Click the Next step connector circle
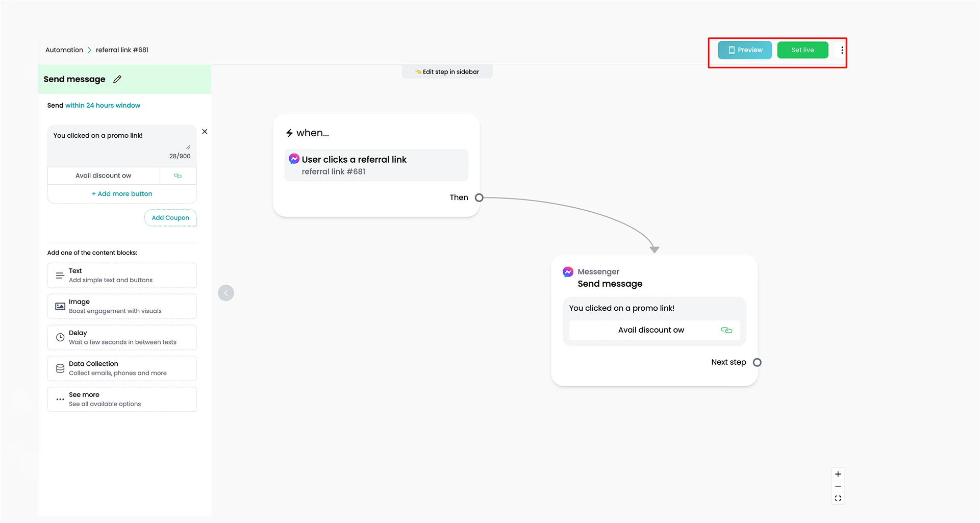The height and width of the screenshot is (523, 980). tap(757, 362)
